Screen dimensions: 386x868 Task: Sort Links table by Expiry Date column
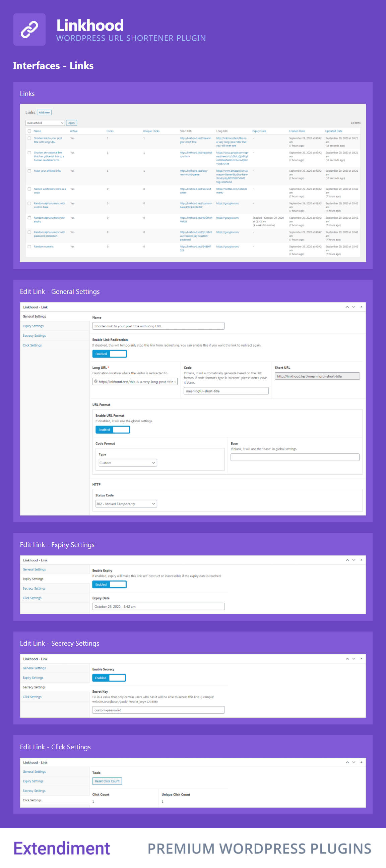point(259,131)
